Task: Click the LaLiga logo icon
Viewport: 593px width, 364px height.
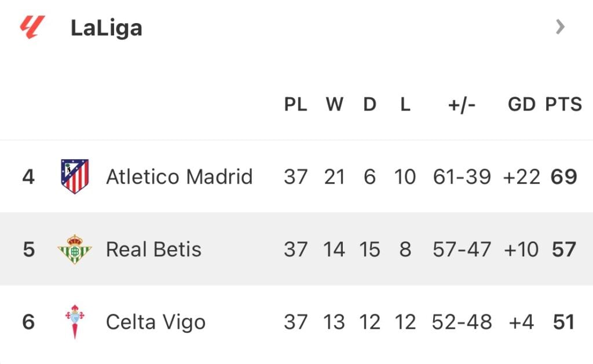Action: [x=32, y=27]
